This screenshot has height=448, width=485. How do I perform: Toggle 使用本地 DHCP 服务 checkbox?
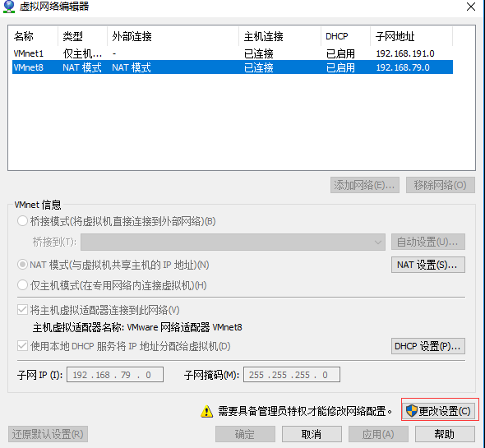point(22,346)
